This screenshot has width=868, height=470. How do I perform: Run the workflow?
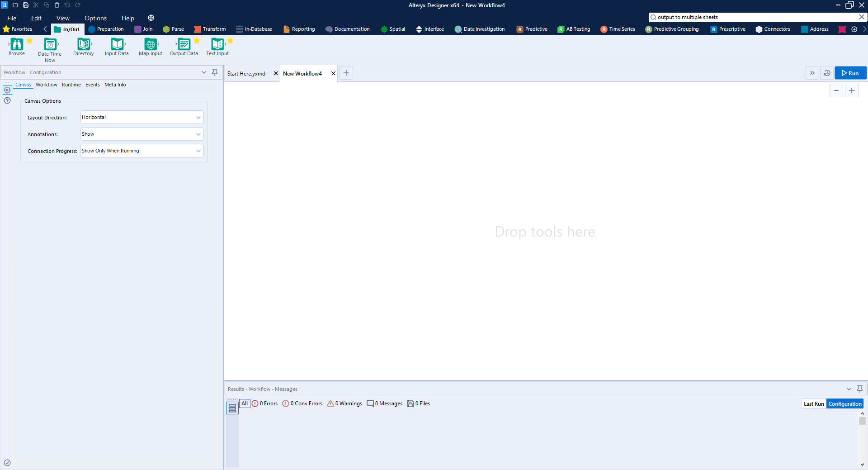[x=850, y=73]
